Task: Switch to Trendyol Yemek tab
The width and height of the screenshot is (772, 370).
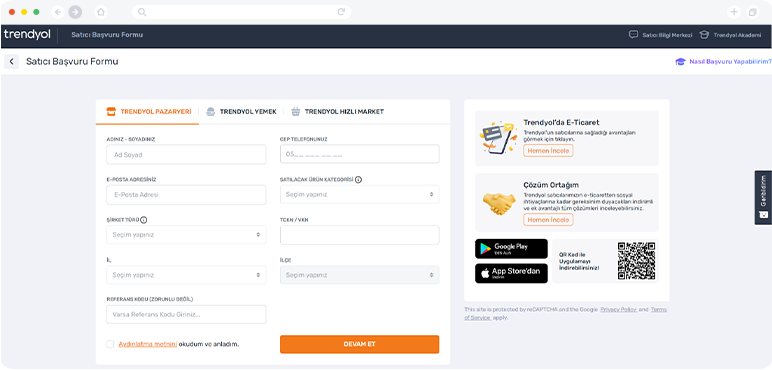Action: tap(241, 112)
